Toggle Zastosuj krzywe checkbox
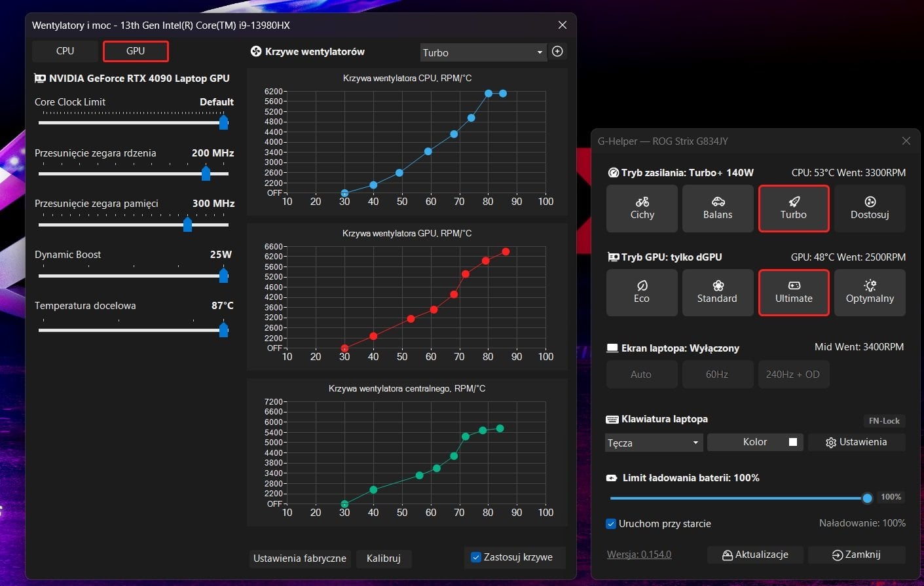 coord(476,557)
